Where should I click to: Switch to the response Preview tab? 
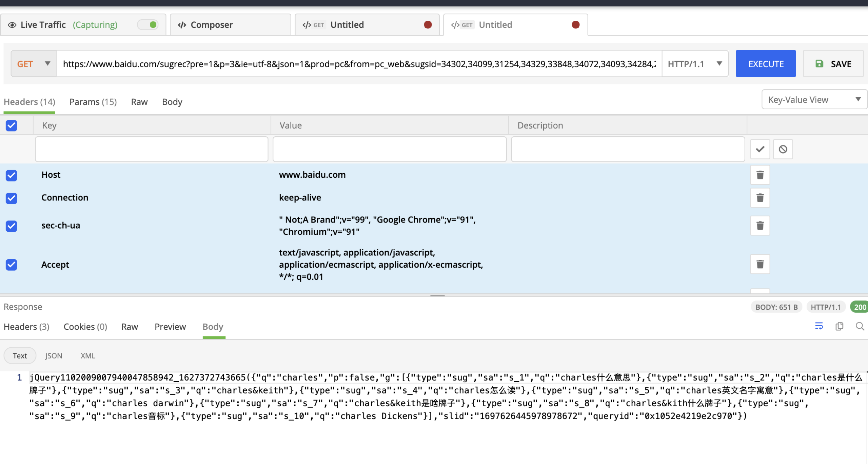(170, 326)
